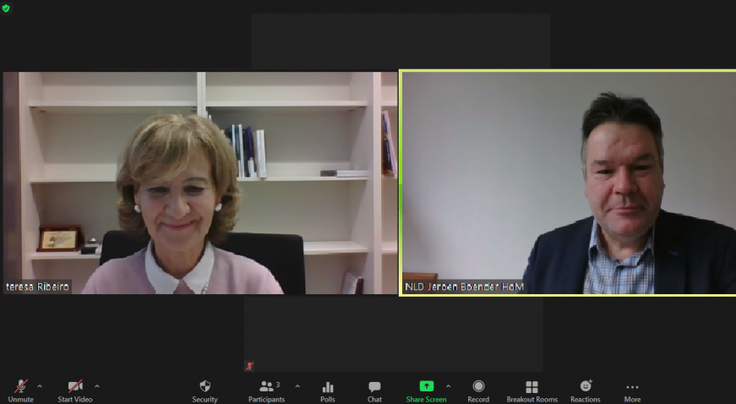Select Jeroen Boender's highlighted video tile
Screen dimensions: 736x404
coord(568,180)
